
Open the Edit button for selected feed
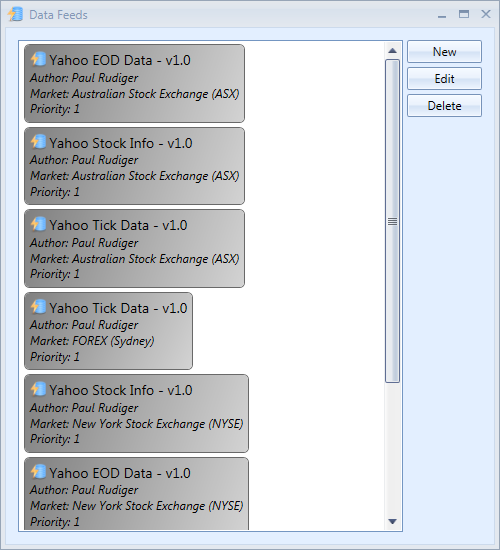point(444,79)
